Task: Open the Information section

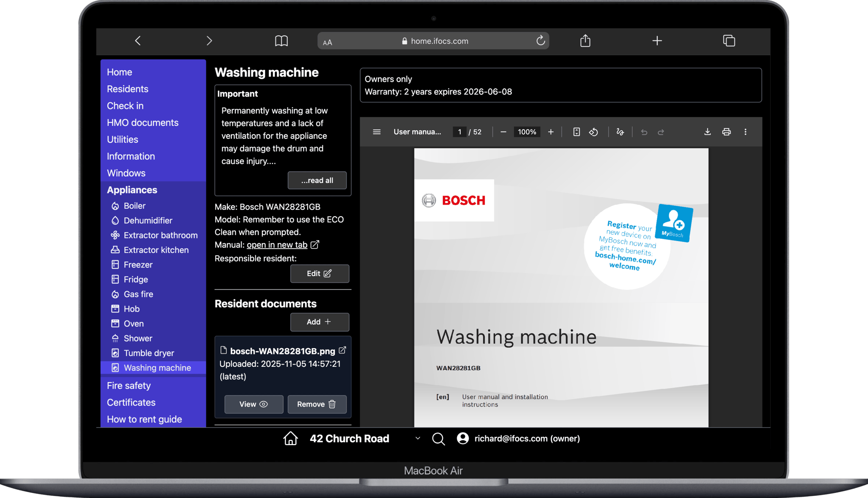Action: [131, 156]
